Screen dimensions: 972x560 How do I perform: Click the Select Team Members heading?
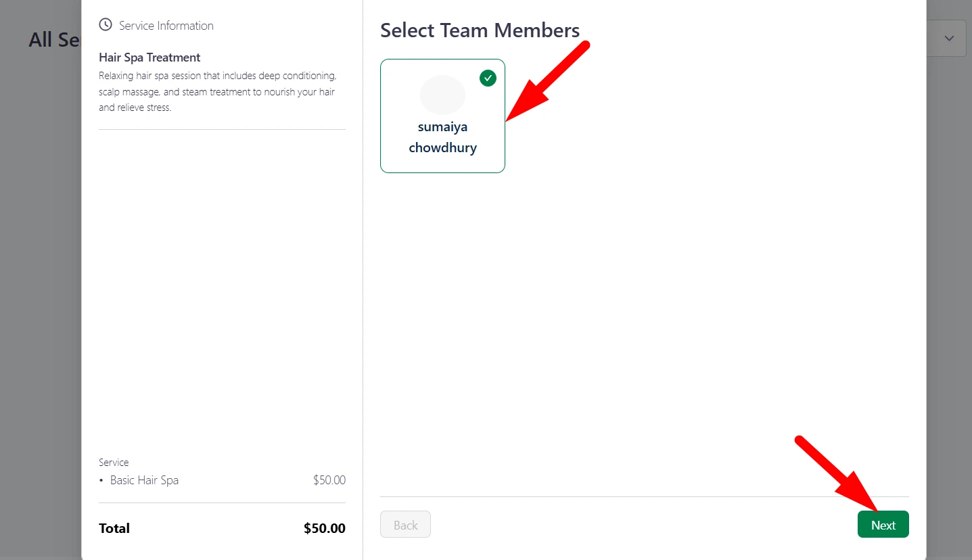click(x=480, y=30)
